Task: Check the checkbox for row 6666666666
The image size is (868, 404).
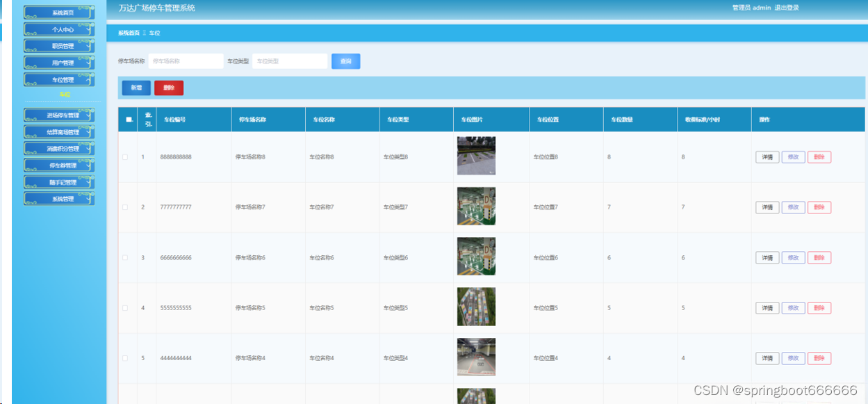Action: 126,257
